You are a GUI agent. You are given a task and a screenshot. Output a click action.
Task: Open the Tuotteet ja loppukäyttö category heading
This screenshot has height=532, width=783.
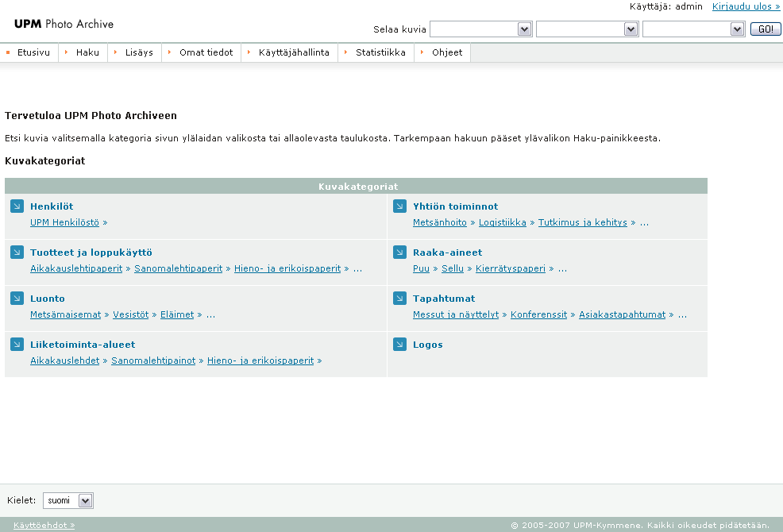click(91, 253)
